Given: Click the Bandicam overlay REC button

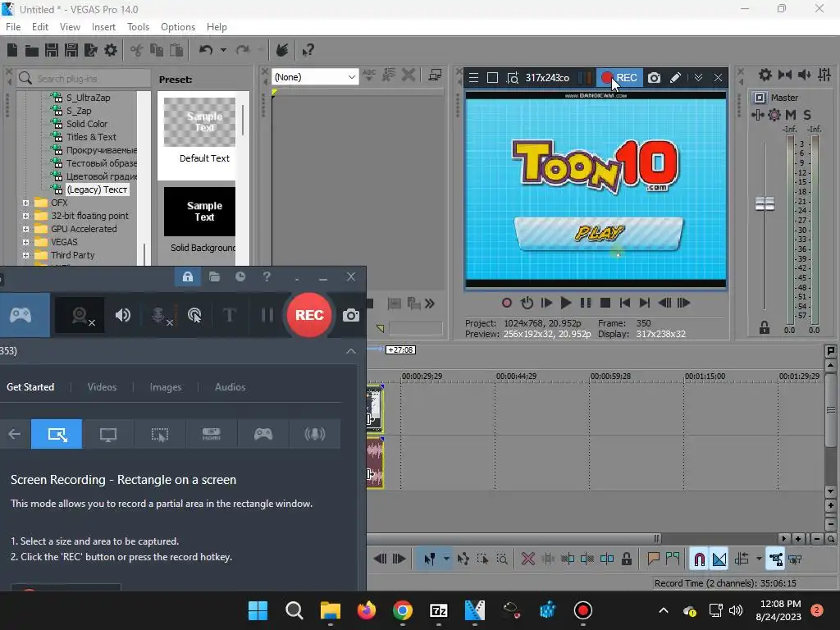Looking at the screenshot, I should 619,78.
